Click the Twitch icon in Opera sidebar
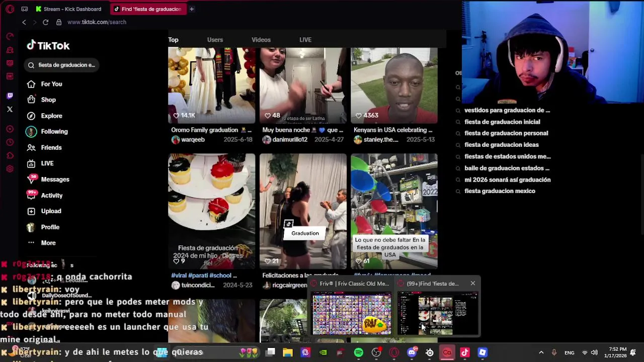This screenshot has height=362, width=644. [10, 96]
